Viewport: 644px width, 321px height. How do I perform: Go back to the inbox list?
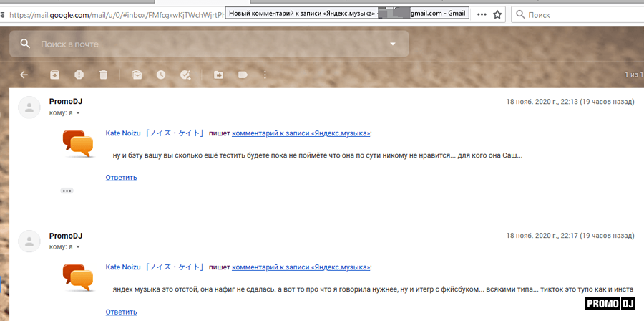click(x=24, y=75)
